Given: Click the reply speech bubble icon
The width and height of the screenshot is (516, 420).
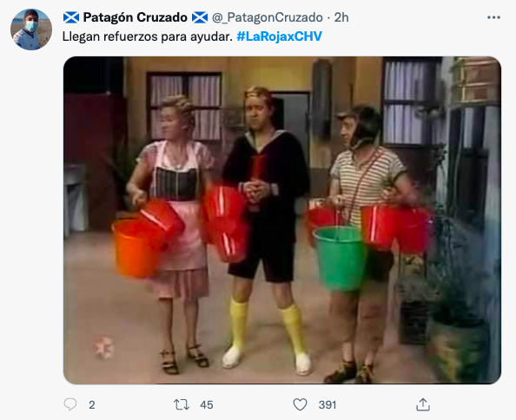Looking at the screenshot, I should click(70, 404).
